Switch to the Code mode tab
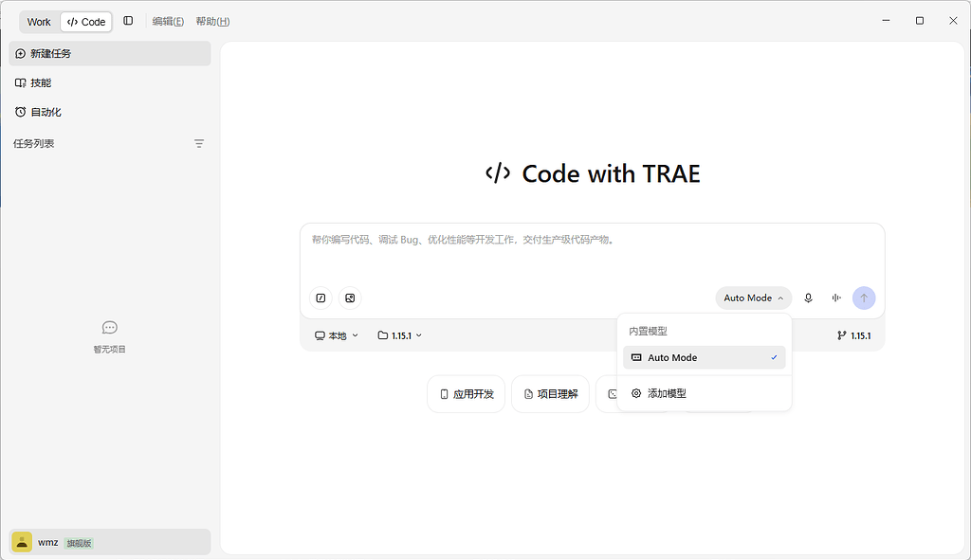The width and height of the screenshot is (971, 560). 86,22
